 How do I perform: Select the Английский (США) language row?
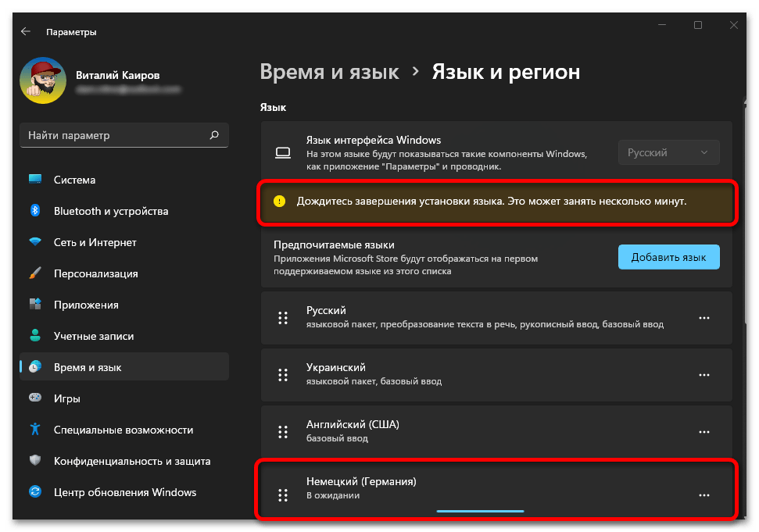pyautogui.click(x=496, y=432)
